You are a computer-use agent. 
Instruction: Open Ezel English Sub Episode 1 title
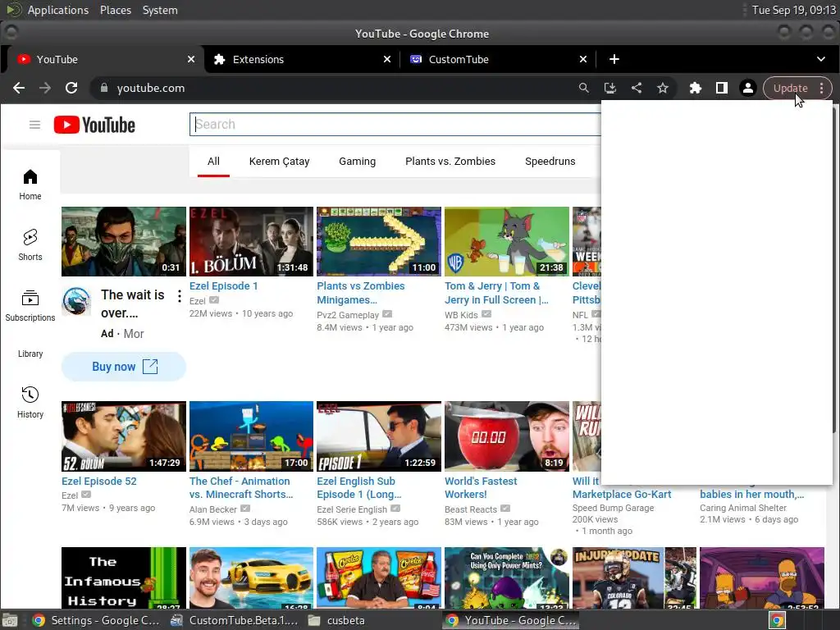pyautogui.click(x=359, y=487)
